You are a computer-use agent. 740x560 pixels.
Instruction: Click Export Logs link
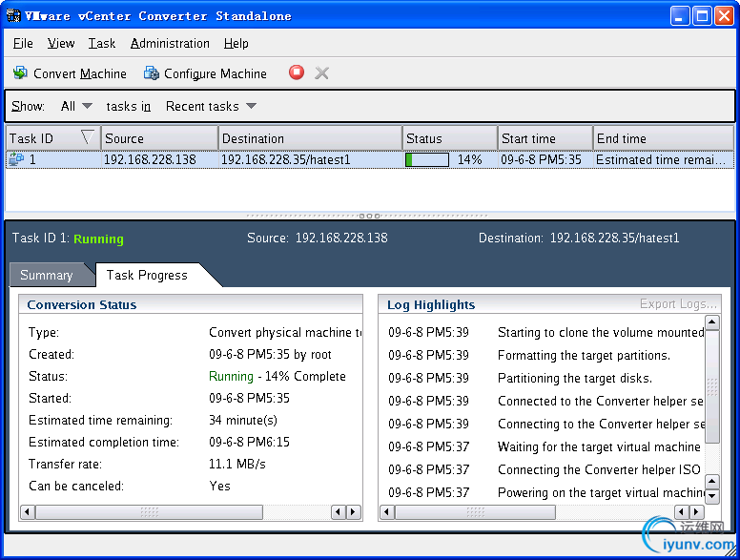pos(678,303)
